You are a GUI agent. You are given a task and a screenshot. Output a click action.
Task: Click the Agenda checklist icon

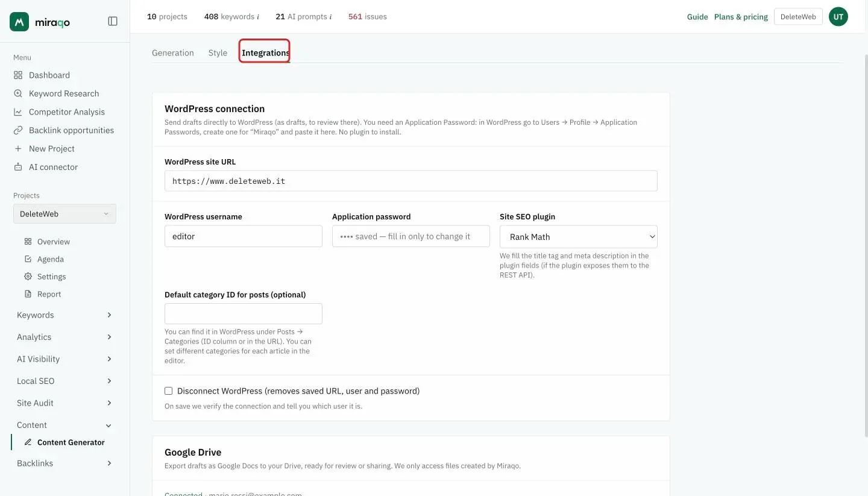point(28,259)
